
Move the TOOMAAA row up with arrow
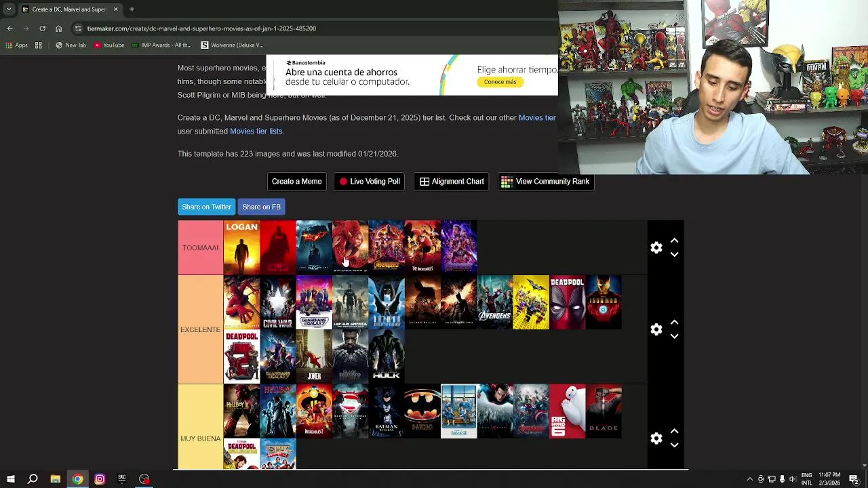[x=674, y=241]
